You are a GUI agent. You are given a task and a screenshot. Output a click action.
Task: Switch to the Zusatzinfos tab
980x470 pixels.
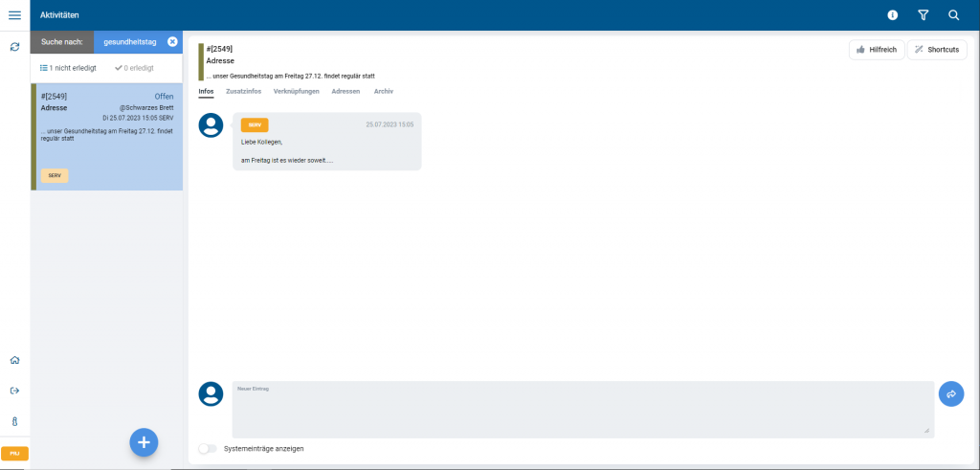pyautogui.click(x=243, y=91)
